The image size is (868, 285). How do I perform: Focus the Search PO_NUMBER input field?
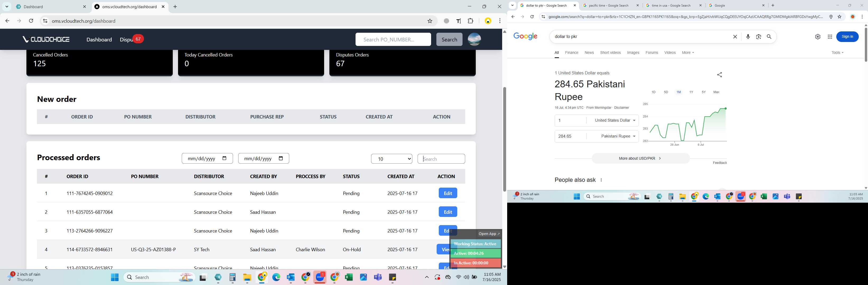[393, 39]
